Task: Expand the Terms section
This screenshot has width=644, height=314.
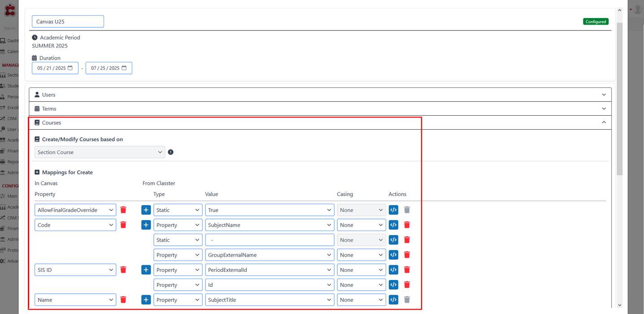Action: click(320, 109)
